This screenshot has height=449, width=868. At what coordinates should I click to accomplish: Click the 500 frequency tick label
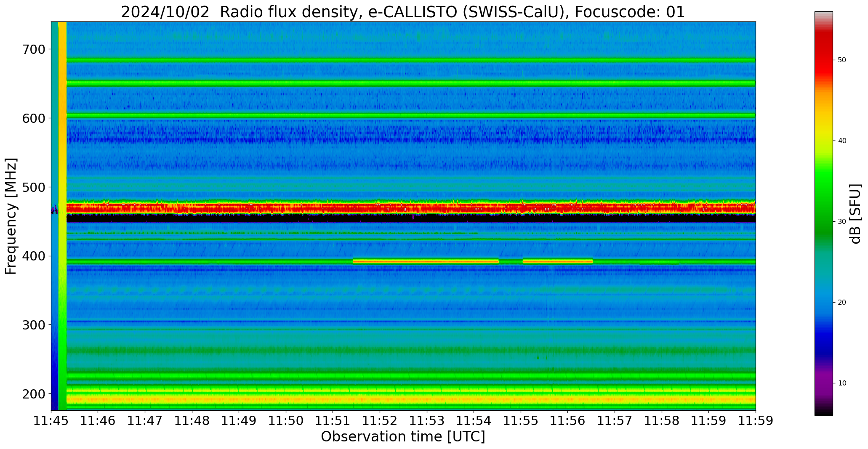pyautogui.click(x=33, y=187)
